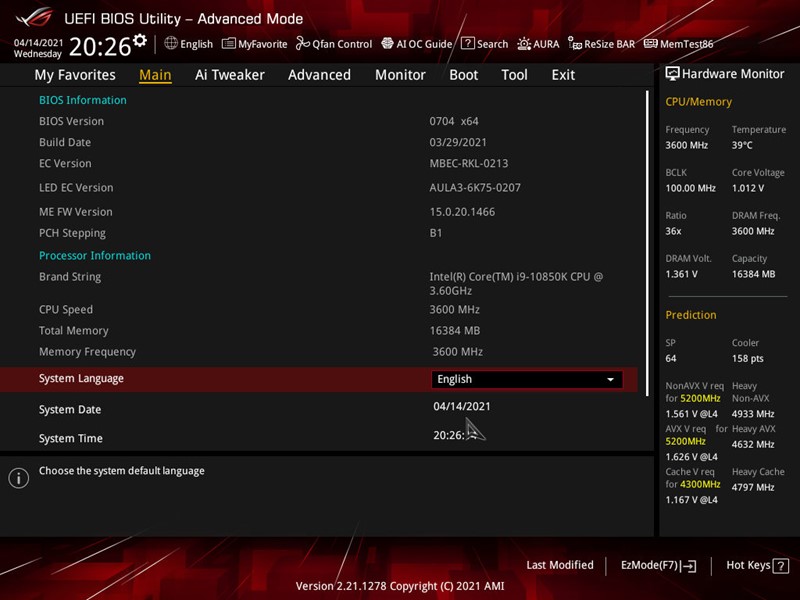Select the Boot tab
800x600 pixels.
point(463,75)
